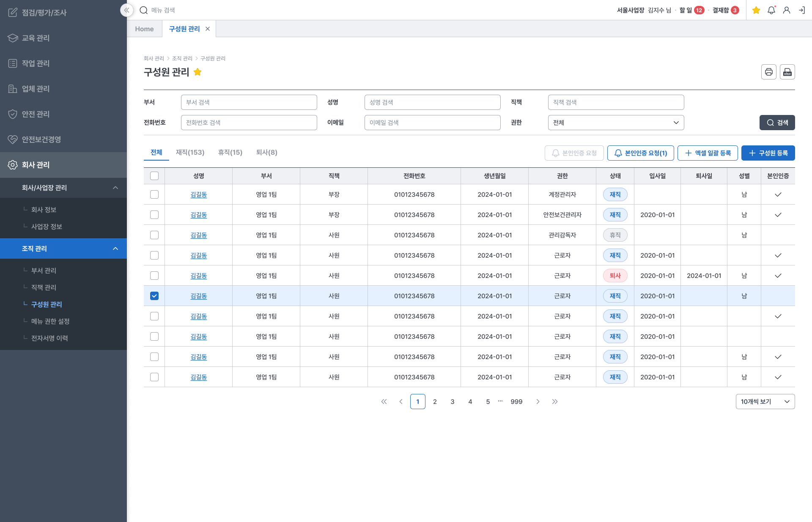This screenshot has width=812, height=522.
Task: Close the 구성원 관리 tab
Action: tap(208, 29)
